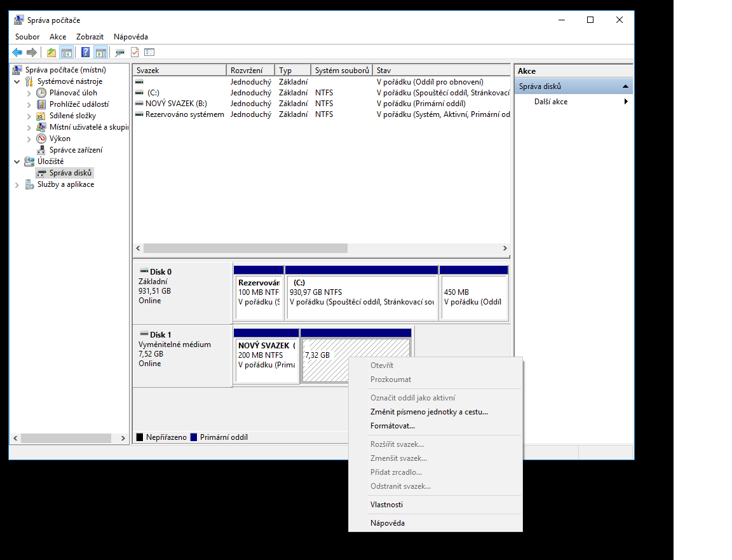Click the blue question mark Help icon
The width and height of the screenshot is (732, 560).
pyautogui.click(x=85, y=52)
